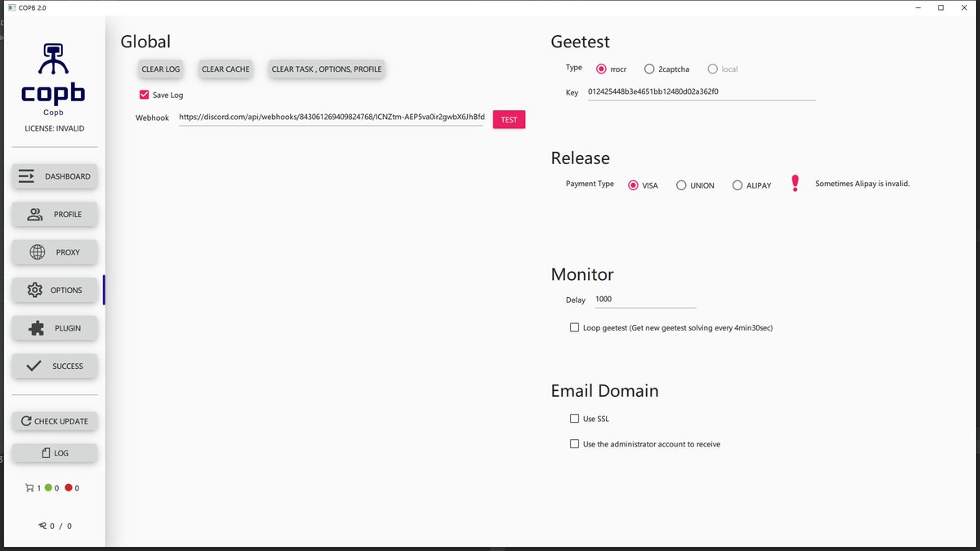
Task: Choose UNION payment type
Action: point(681,185)
